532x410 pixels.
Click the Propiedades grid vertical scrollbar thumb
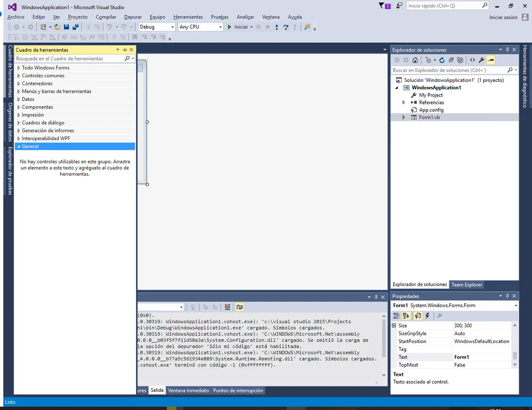point(515,356)
